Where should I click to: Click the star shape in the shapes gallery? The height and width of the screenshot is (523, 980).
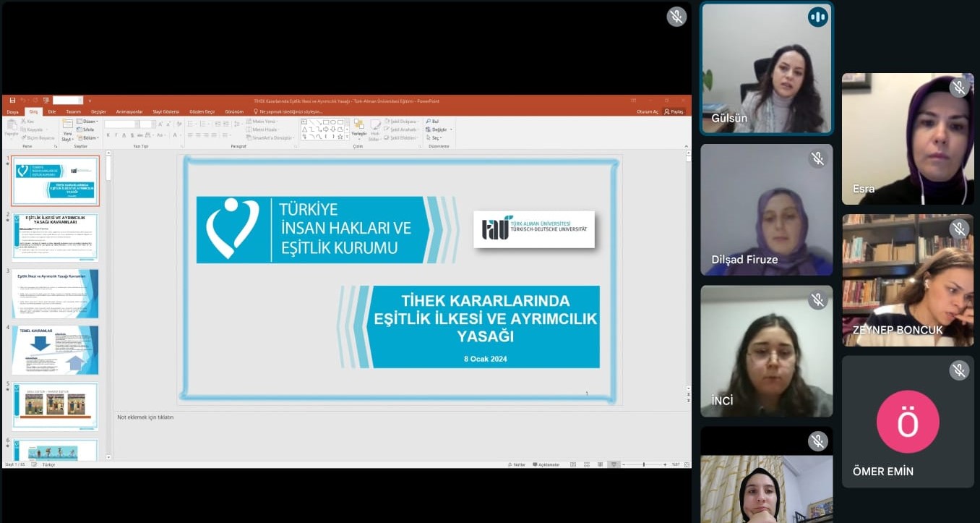340,137
